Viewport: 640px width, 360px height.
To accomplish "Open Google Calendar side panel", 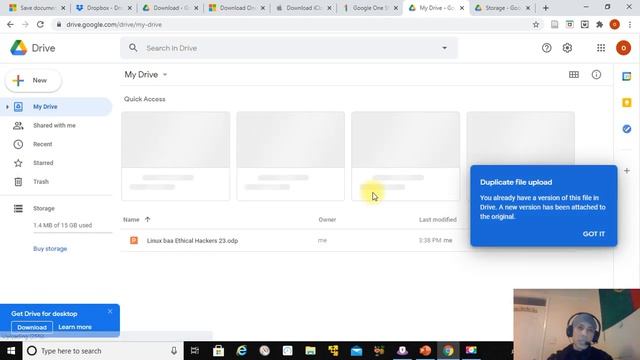I will pyautogui.click(x=627, y=76).
